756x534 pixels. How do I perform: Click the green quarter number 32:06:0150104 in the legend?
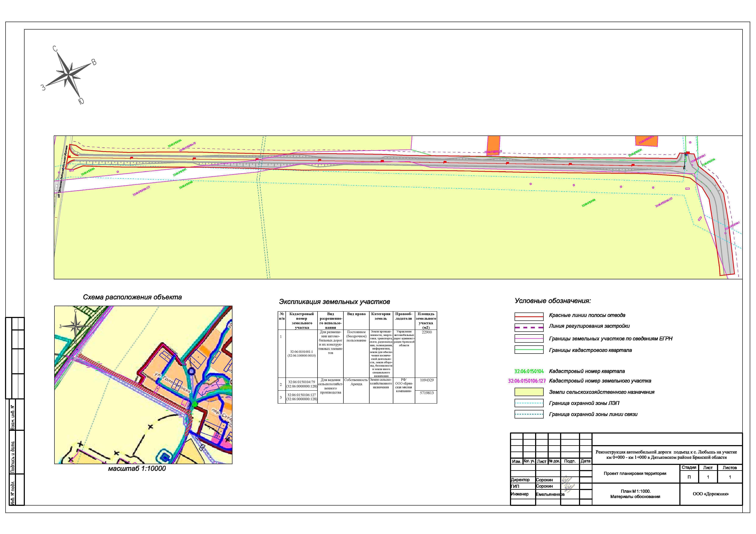click(529, 371)
